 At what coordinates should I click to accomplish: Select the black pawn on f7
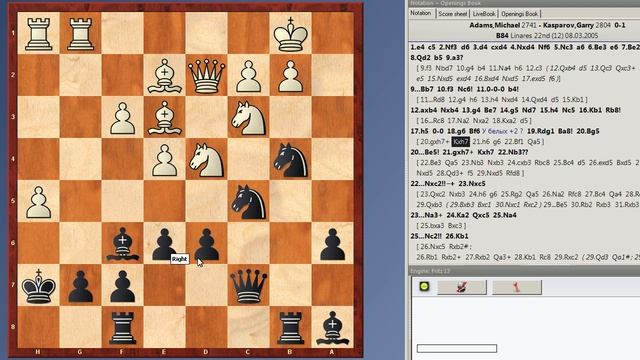(122, 287)
